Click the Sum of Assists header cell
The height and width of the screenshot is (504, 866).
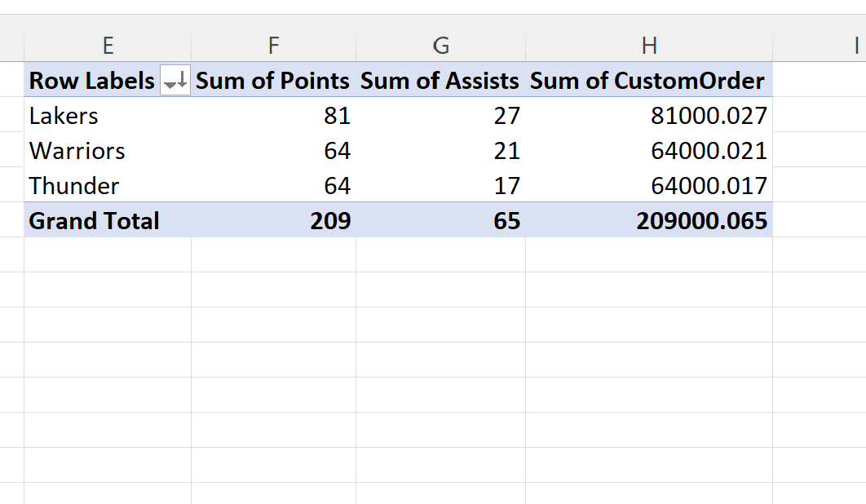click(x=440, y=82)
